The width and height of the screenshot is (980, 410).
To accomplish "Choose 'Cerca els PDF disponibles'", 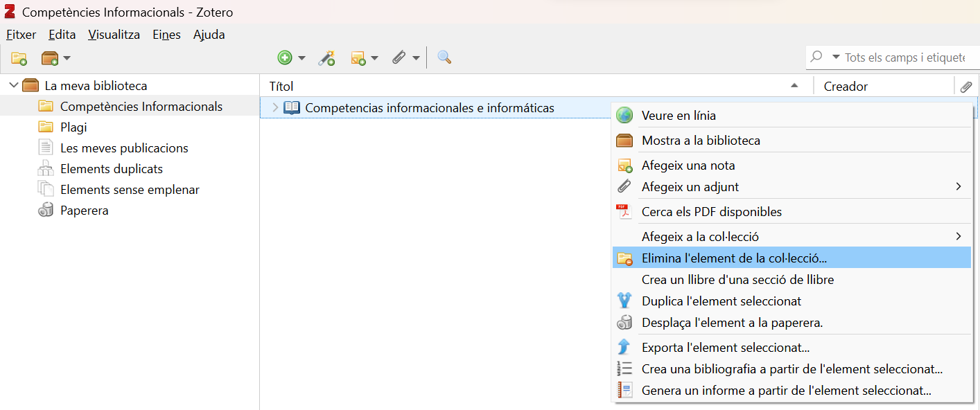I will point(791,212).
